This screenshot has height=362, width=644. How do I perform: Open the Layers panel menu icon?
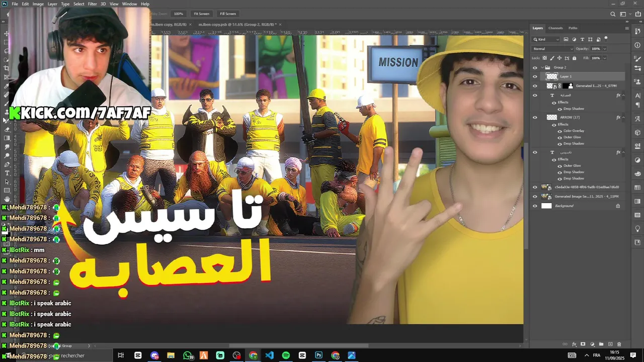[626, 28]
